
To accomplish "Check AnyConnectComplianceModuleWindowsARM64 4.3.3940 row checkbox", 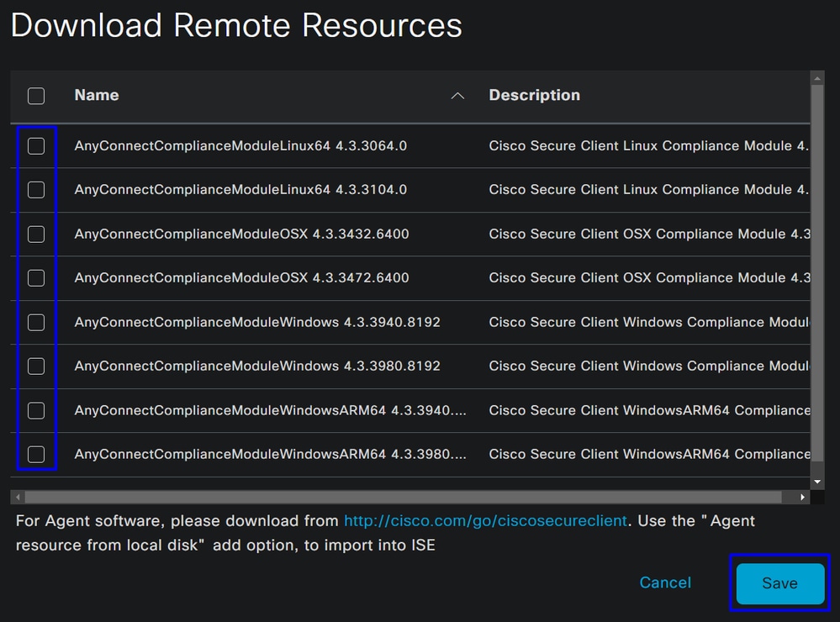I will [x=36, y=411].
